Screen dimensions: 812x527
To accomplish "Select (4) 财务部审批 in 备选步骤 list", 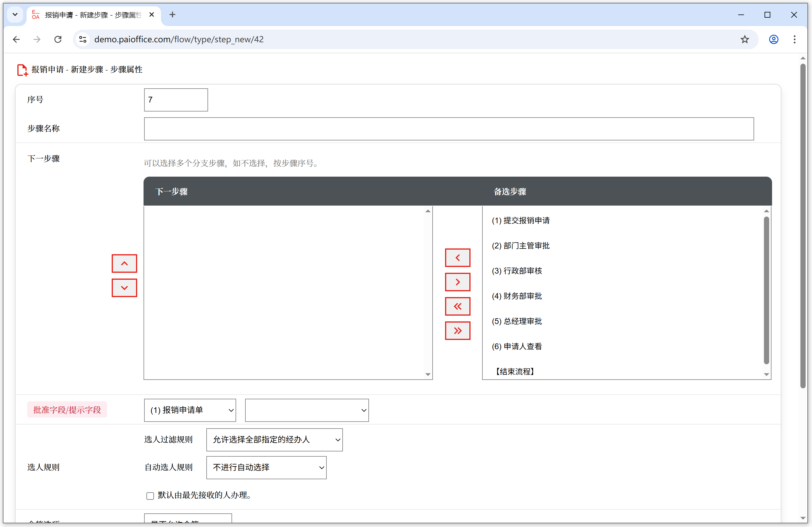I will click(517, 296).
